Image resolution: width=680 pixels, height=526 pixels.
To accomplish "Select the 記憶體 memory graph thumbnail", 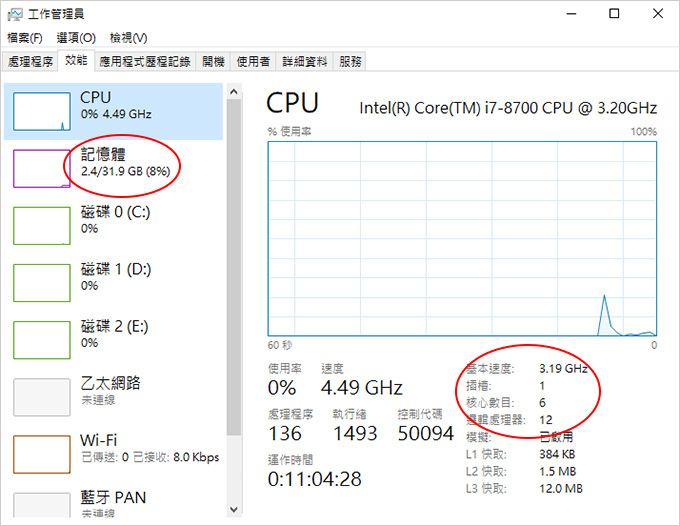I will click(x=42, y=169).
